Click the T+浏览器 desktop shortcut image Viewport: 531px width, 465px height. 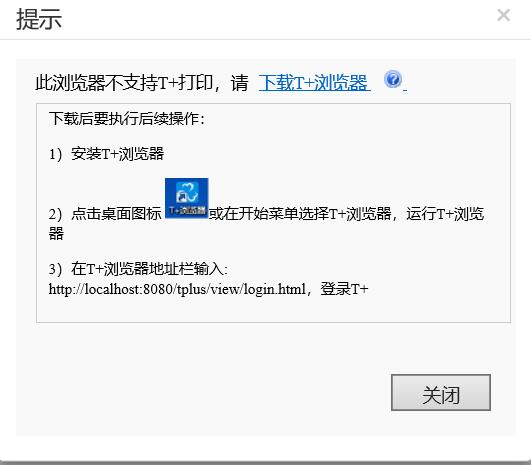pos(187,198)
